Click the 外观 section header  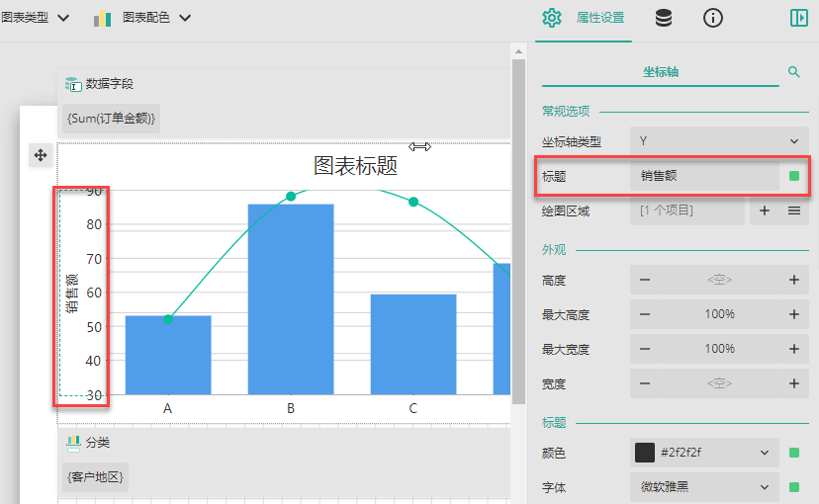point(554,249)
